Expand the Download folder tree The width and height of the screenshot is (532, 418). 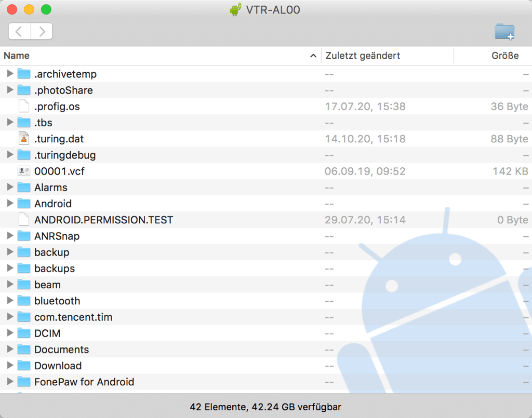(x=10, y=365)
